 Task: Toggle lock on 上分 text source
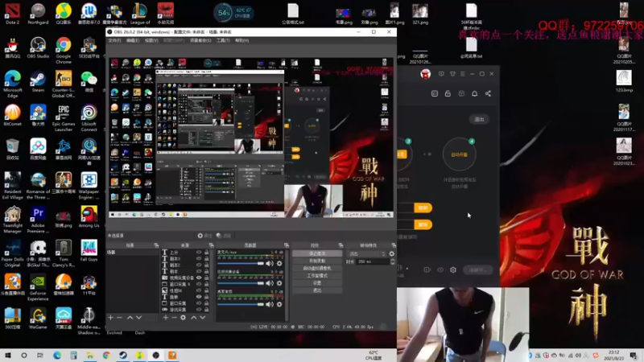coord(206,253)
